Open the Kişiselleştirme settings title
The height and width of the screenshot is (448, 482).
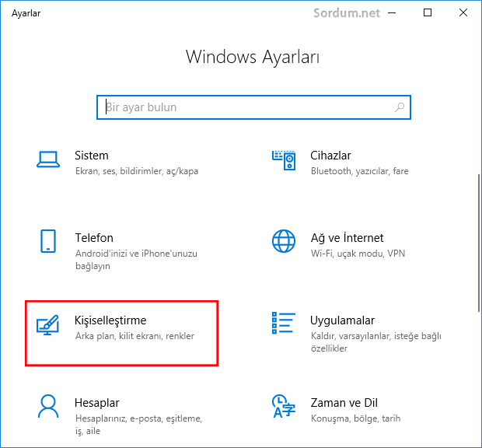(110, 320)
